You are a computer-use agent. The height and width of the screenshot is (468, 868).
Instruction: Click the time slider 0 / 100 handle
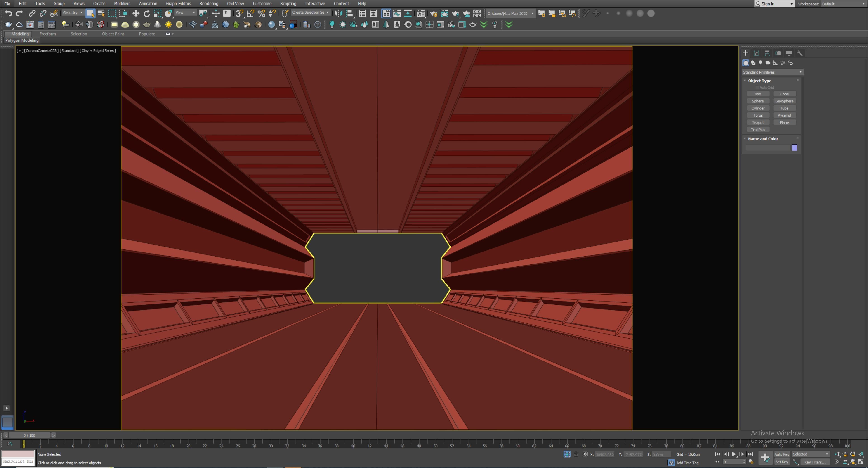click(29, 435)
